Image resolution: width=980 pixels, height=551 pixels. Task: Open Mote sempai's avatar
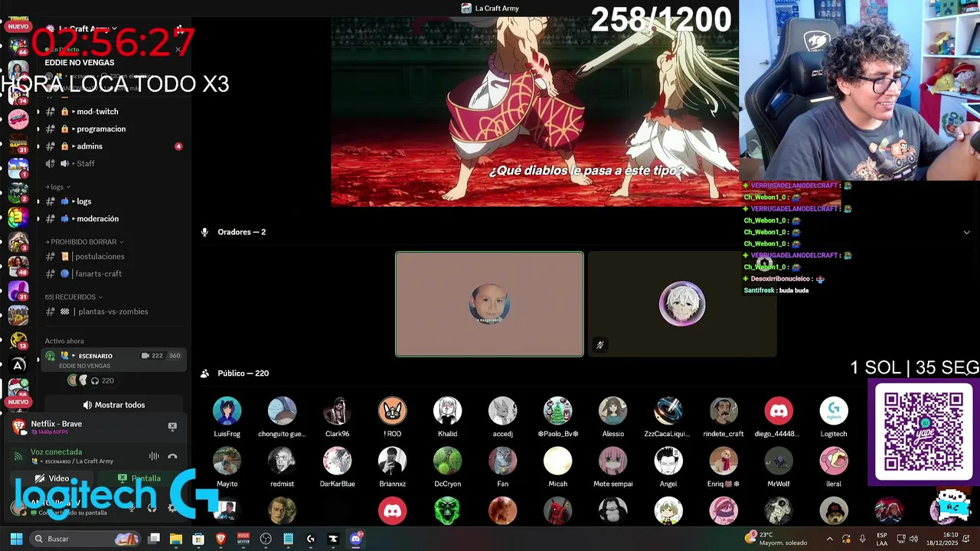(612, 461)
